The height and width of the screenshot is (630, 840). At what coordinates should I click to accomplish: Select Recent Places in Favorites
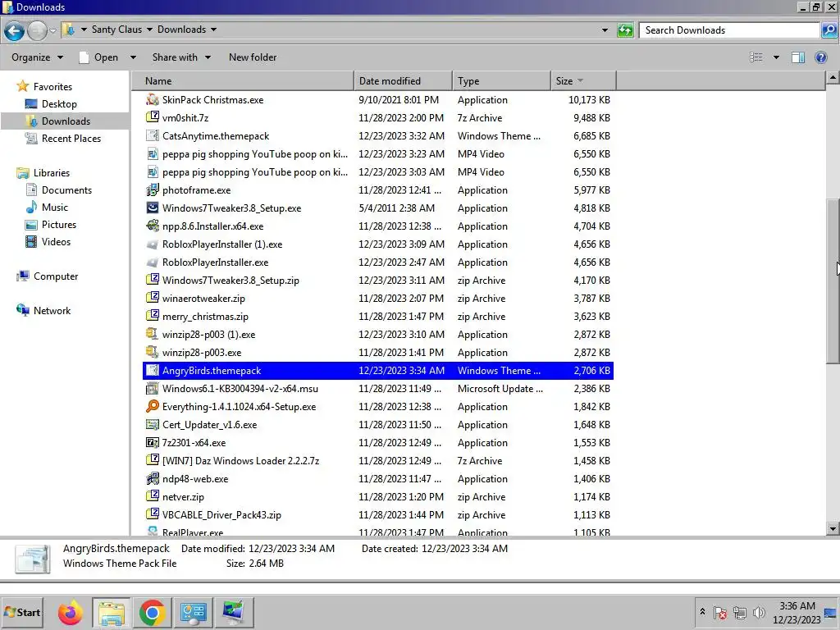click(x=71, y=138)
